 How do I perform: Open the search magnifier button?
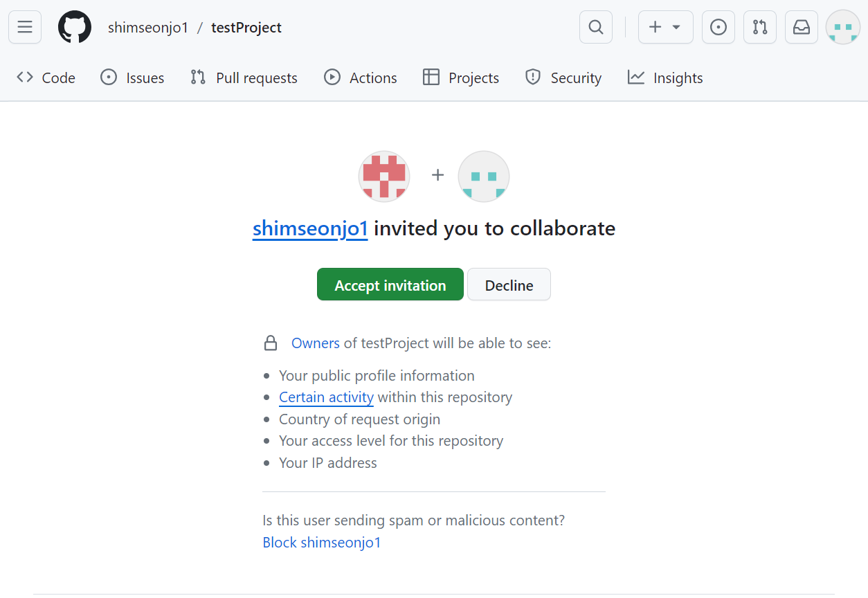tap(595, 28)
